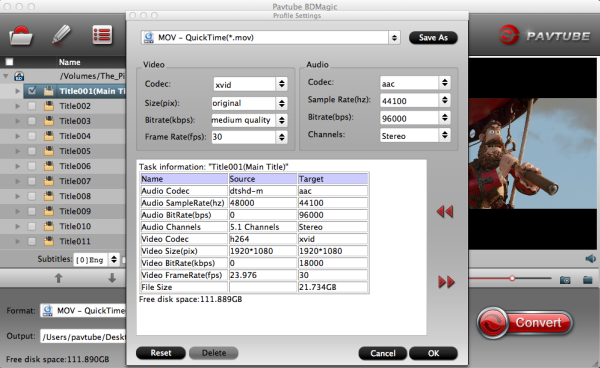Open the edit pencil tool
This screenshot has width=600, height=368.
point(62,35)
